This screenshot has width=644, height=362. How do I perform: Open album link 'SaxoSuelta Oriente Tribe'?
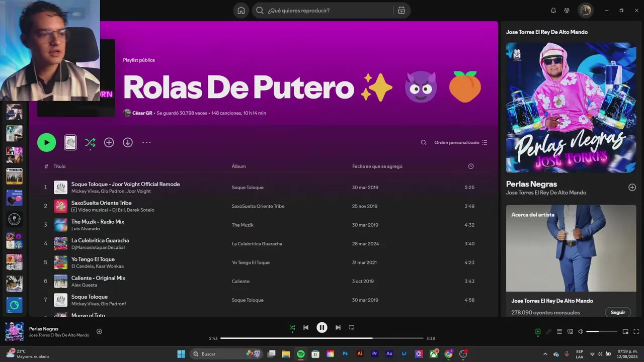pos(258,206)
